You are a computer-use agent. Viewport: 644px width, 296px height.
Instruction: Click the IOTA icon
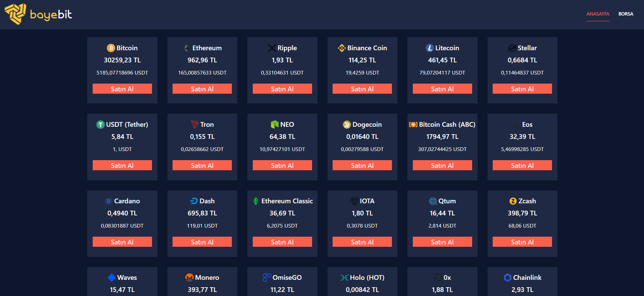354,201
